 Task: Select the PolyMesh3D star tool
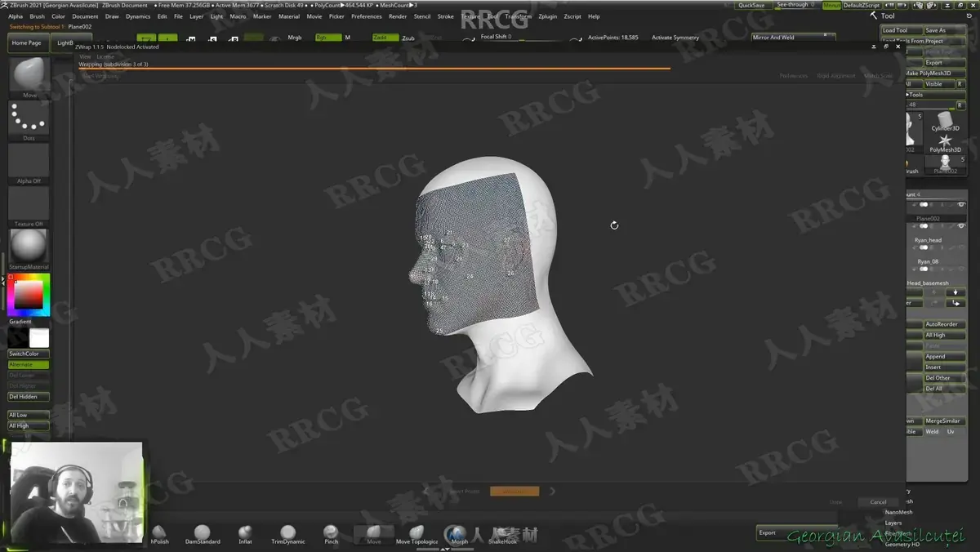tap(946, 143)
